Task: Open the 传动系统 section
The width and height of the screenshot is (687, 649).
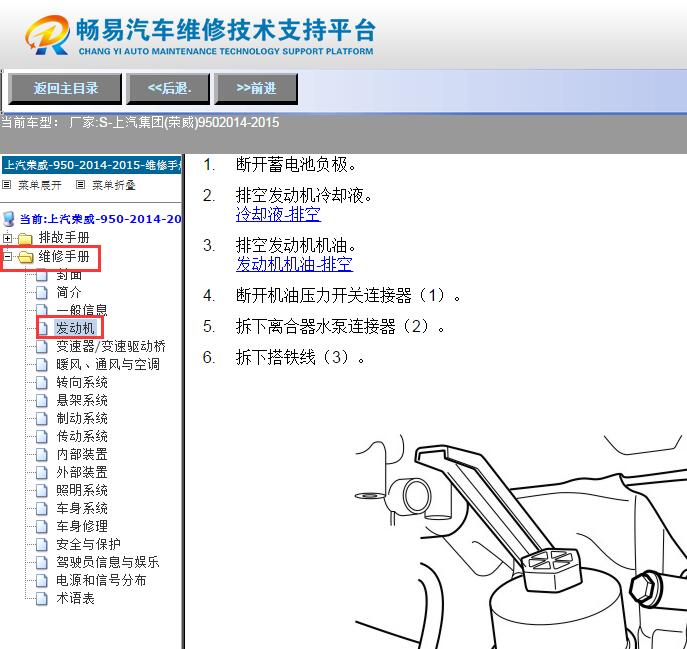Action: 82,436
